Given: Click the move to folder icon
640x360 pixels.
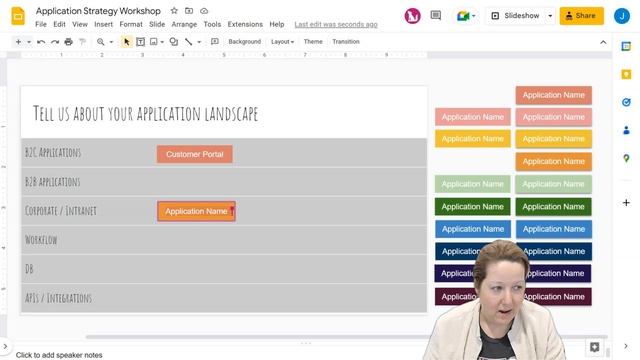Looking at the screenshot, I should point(189,11).
